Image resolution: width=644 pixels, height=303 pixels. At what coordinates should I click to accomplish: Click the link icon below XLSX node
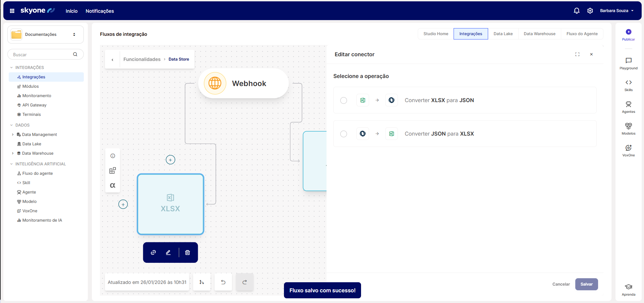[153, 252]
